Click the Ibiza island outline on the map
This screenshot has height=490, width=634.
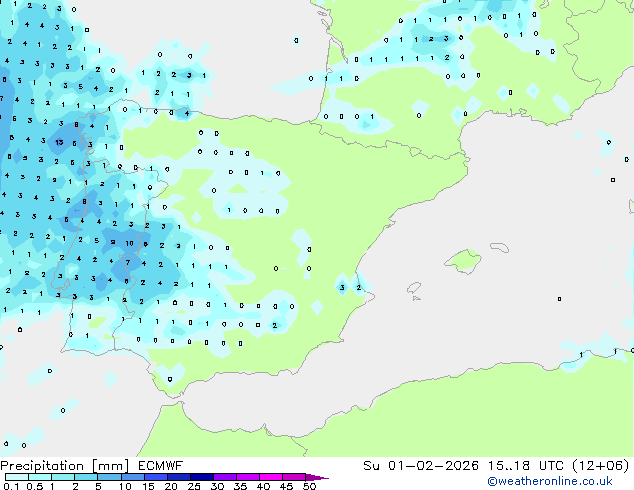click(x=414, y=288)
